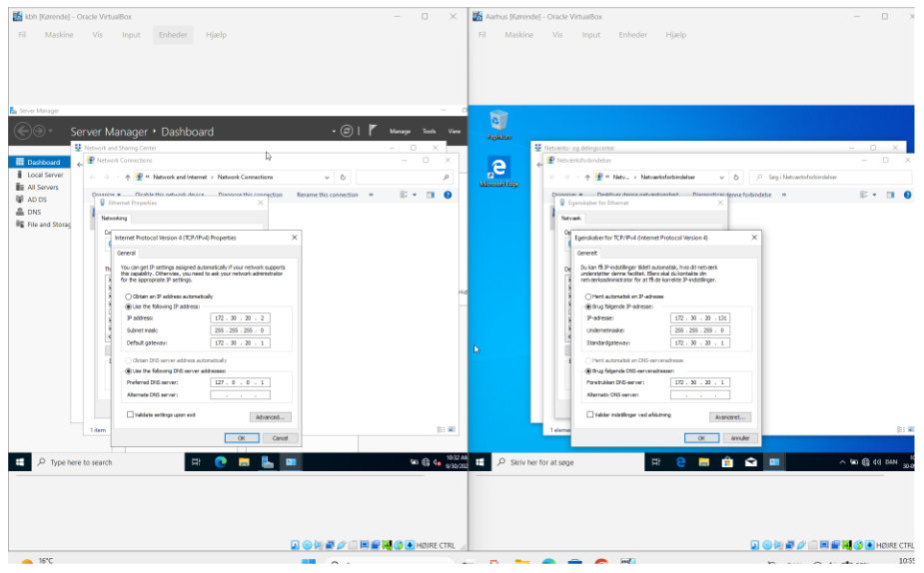Select General tab in IPv4 Properties
Viewport: 924px width, 573px height.
point(126,254)
